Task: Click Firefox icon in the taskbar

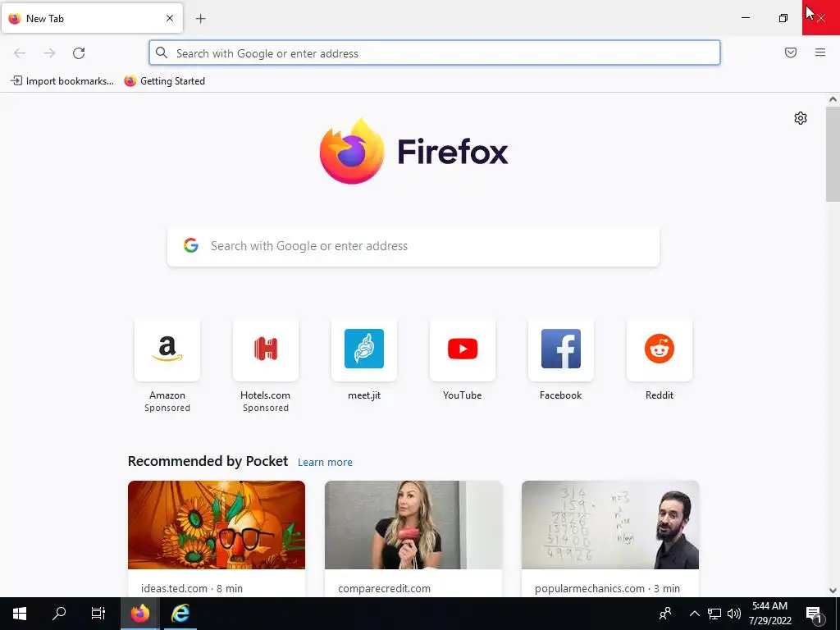Action: [x=139, y=614]
